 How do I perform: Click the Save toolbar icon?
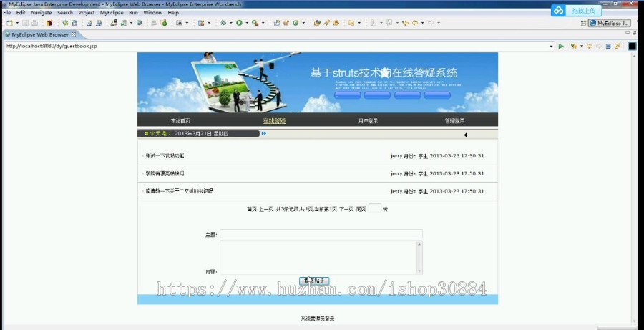click(x=26, y=23)
